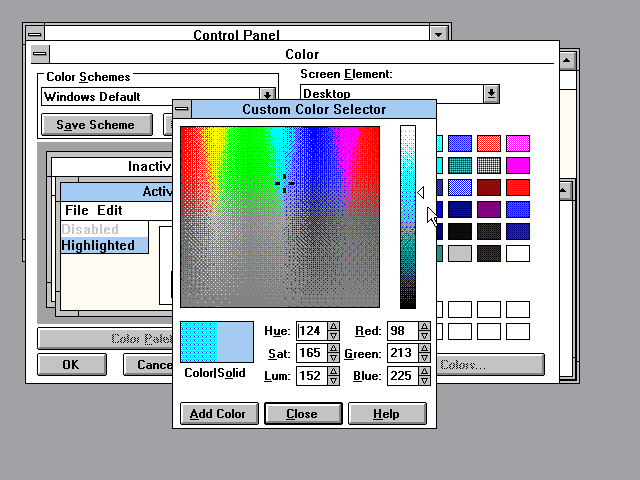Increase Red value using up arrow
Screen dimensions: 640x480
[425, 327]
